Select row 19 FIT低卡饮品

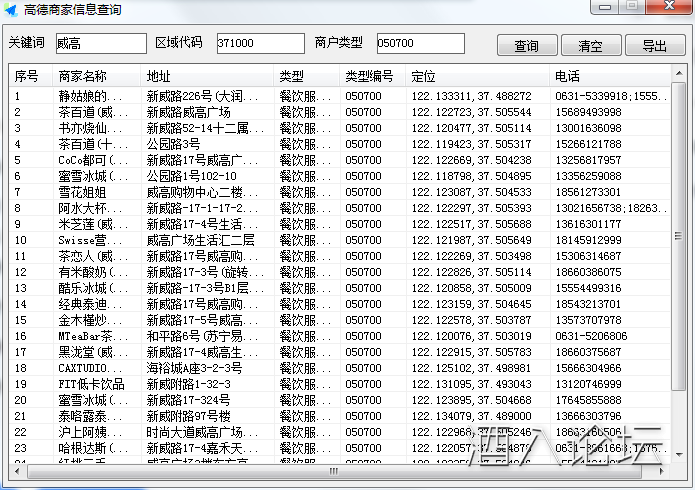(88, 384)
